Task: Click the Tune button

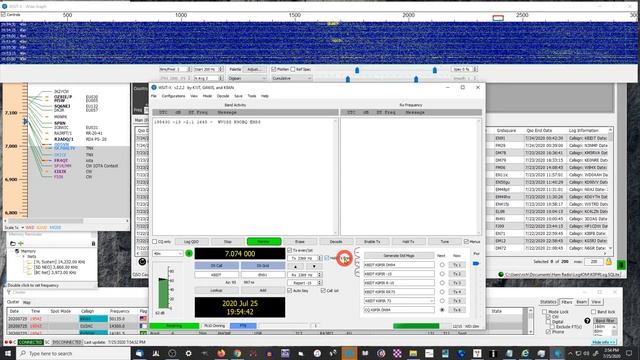Action: click(x=444, y=242)
